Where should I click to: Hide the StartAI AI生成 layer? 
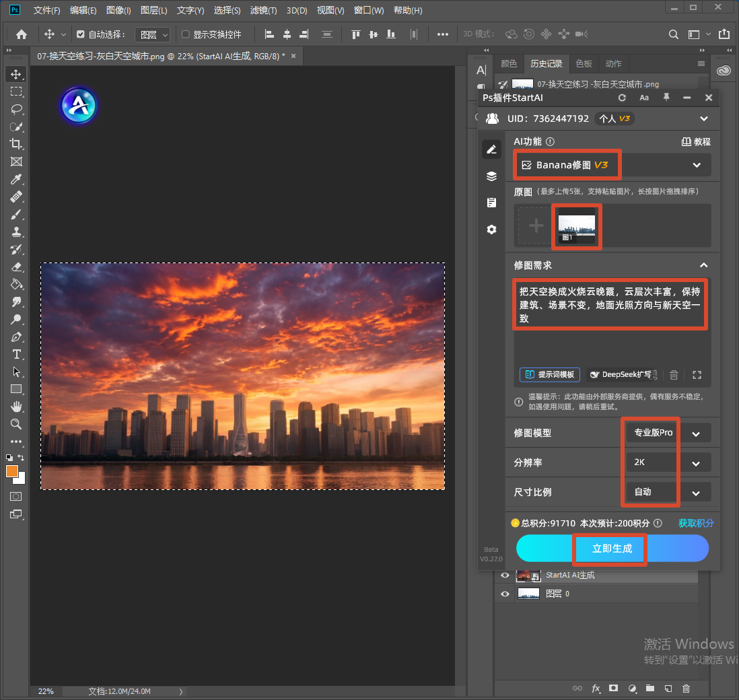[505, 575]
